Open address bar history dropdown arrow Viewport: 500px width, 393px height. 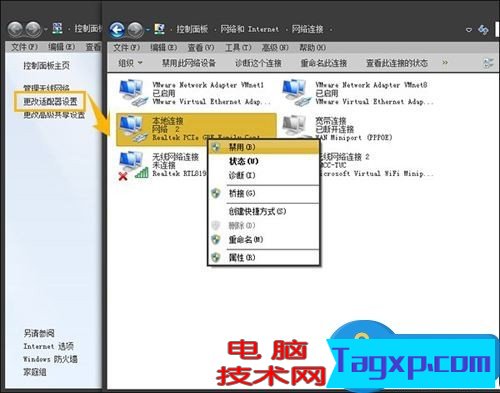pyautogui.click(x=469, y=30)
